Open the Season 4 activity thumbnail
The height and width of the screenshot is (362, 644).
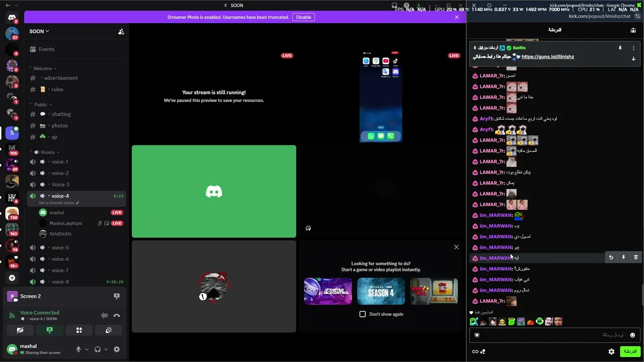tap(381, 291)
